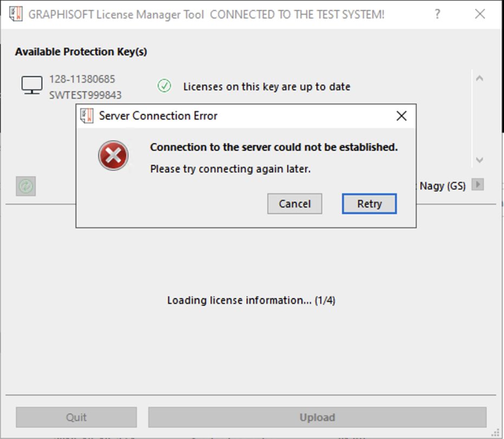Image resolution: width=504 pixels, height=439 pixels.
Task: Click the Nagy (GS) user name
Action: coord(442,186)
